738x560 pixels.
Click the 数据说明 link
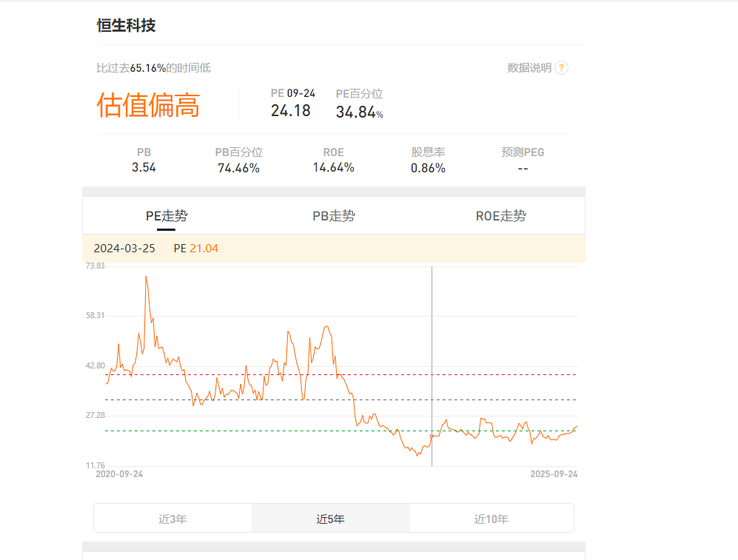[529, 68]
